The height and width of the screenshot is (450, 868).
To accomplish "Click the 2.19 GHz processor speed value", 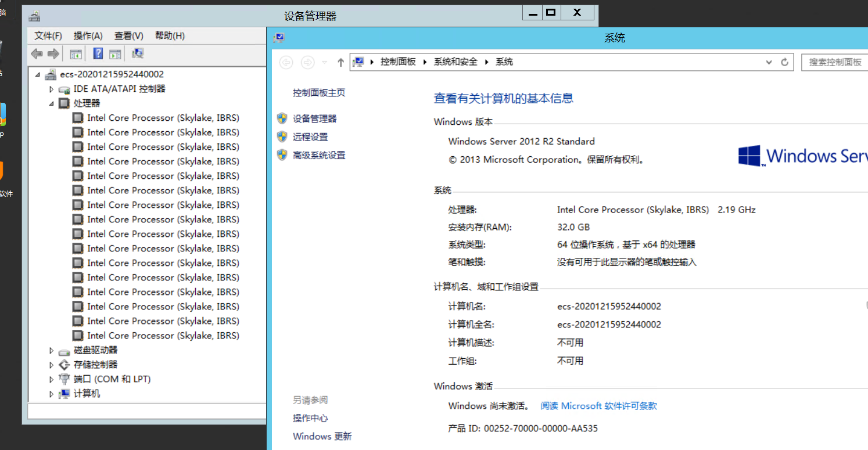I will tap(737, 210).
